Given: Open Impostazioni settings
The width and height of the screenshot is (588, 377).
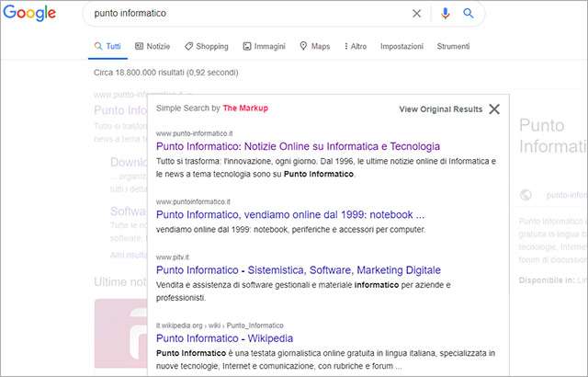Looking at the screenshot, I should [401, 46].
